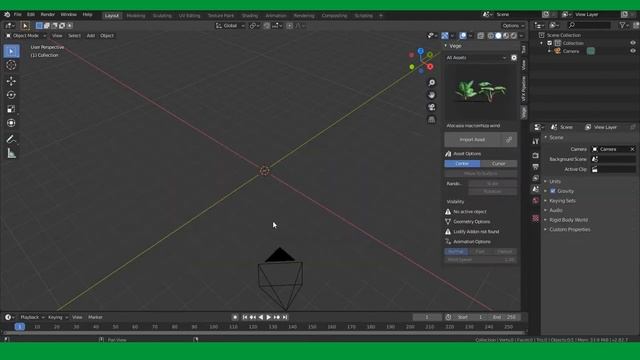The height and width of the screenshot is (360, 640).
Task: Toggle X-ray display in viewport header
Action: point(481,36)
